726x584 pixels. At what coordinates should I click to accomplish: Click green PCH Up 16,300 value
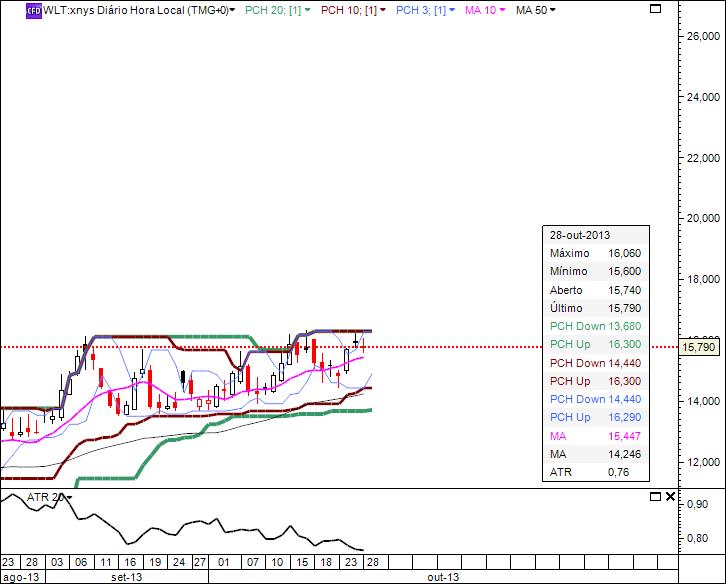pos(625,344)
